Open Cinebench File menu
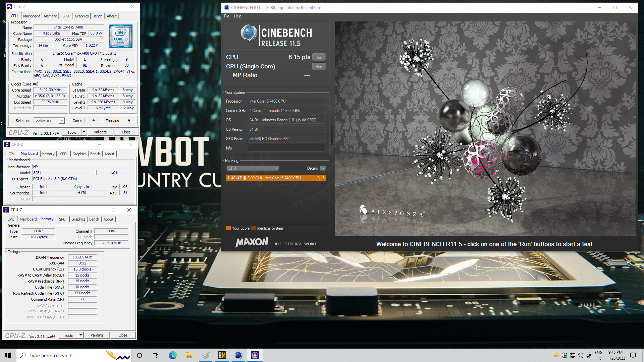The height and width of the screenshot is (362, 644). point(227,16)
